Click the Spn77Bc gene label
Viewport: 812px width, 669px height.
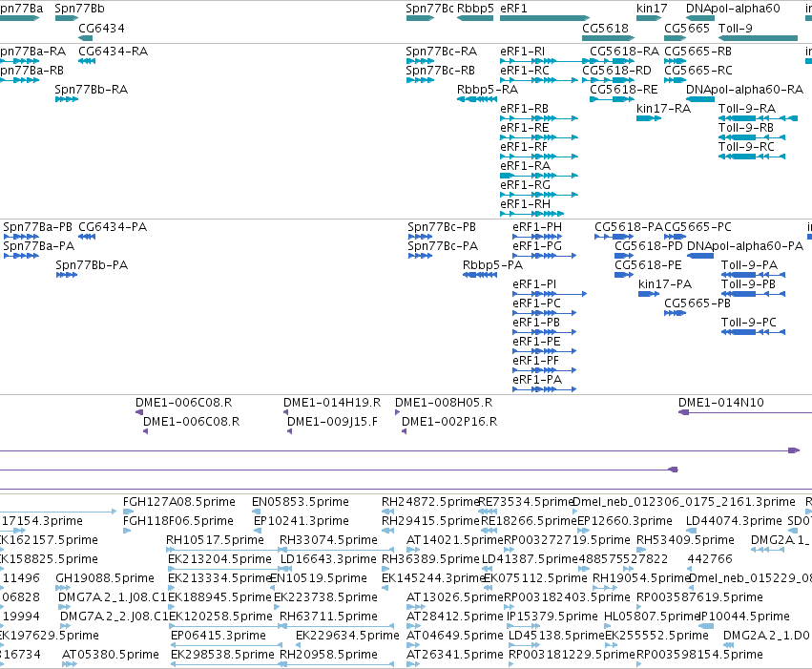pos(429,9)
